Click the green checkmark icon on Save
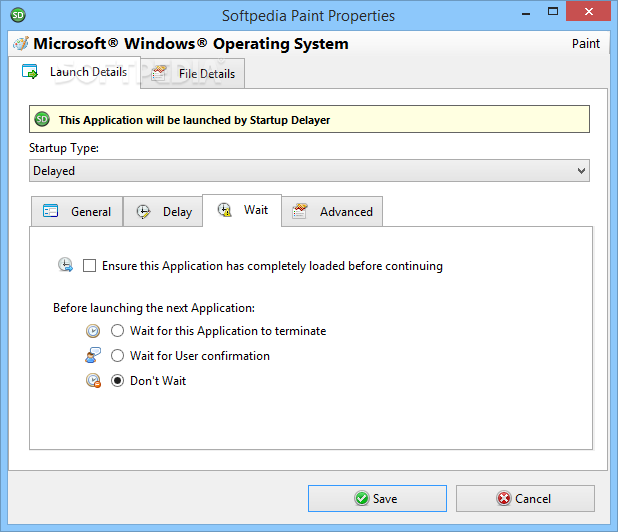This screenshot has height=532, width=618. pyautogui.click(x=361, y=498)
